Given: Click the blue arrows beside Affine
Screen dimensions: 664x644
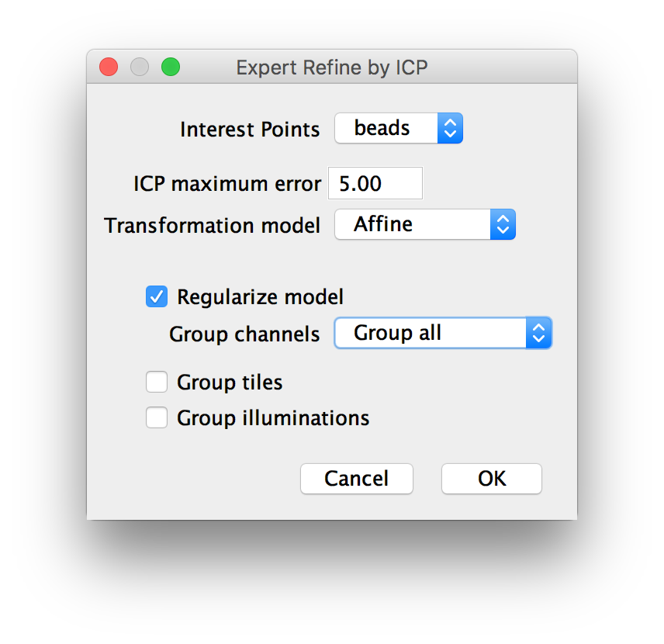Looking at the screenshot, I should [503, 224].
